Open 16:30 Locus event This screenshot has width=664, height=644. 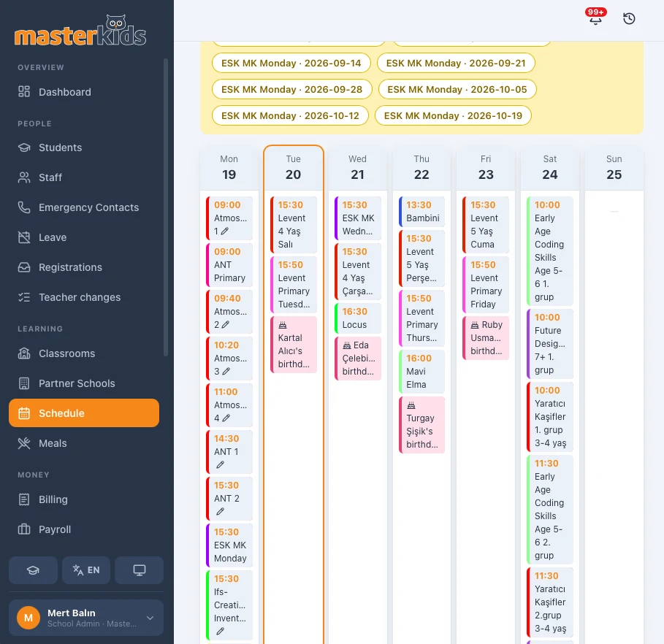[358, 318]
